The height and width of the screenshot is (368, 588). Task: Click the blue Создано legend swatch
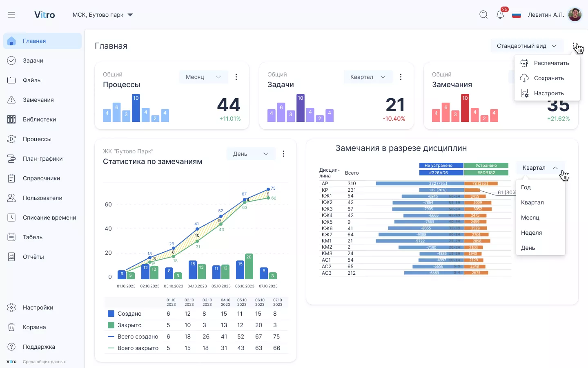pyautogui.click(x=111, y=314)
